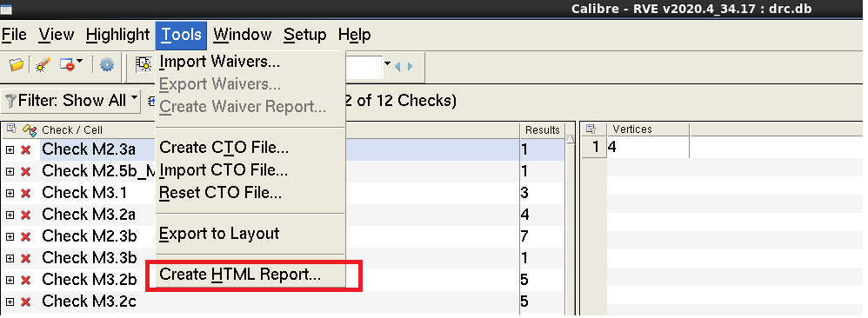Click the layout highlight icon beside the Tools menu
Viewport: 868px width, 318px height.
point(144,65)
